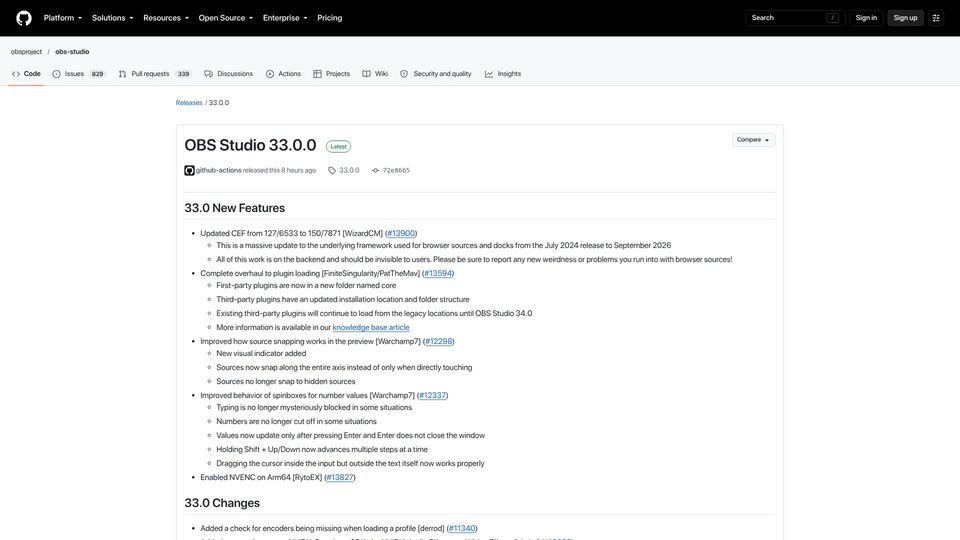Open the Enterprise dropdown
This screenshot has width=960, height=540.
[285, 18]
